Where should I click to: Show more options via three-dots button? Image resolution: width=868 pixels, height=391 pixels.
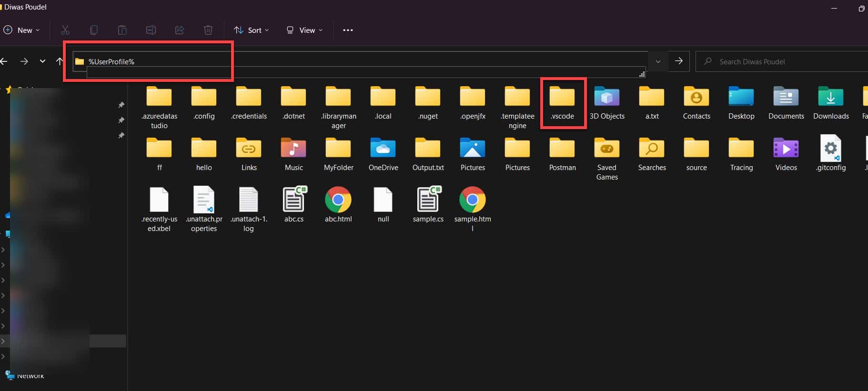click(348, 30)
